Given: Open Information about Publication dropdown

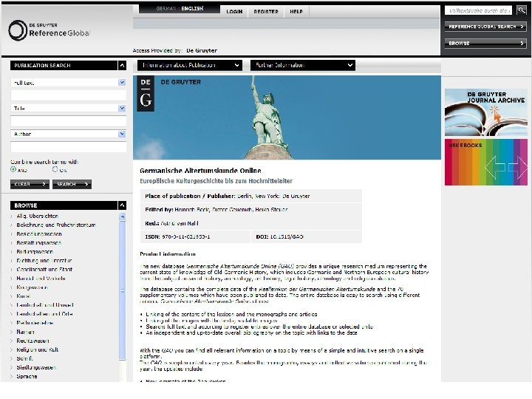Looking at the screenshot, I should coord(190,65).
